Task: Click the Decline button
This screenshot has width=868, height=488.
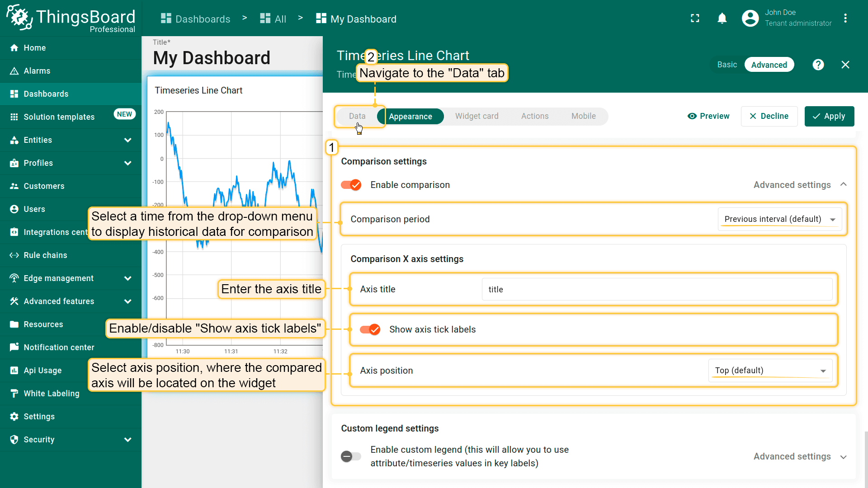Action: [769, 116]
